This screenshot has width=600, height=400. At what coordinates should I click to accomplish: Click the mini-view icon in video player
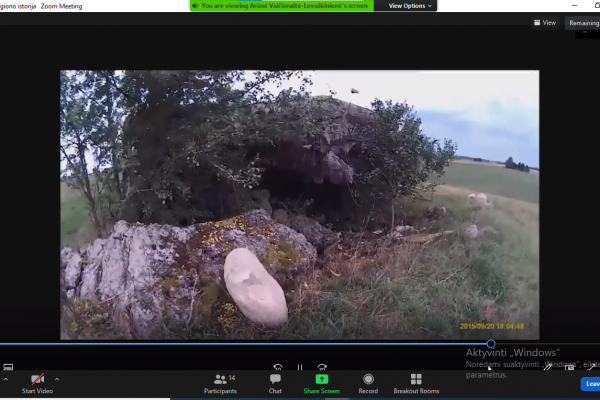569,367
